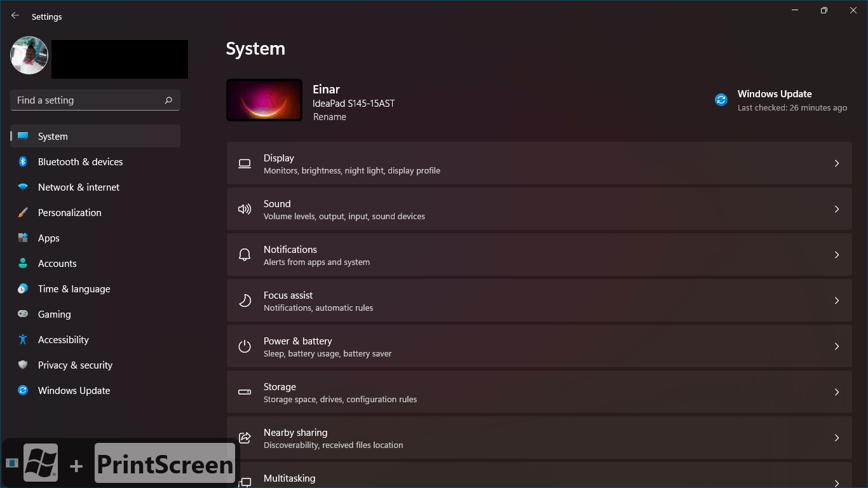This screenshot has width=868, height=488.
Task: Click the Time & language clock icon
Action: pyautogui.click(x=23, y=288)
